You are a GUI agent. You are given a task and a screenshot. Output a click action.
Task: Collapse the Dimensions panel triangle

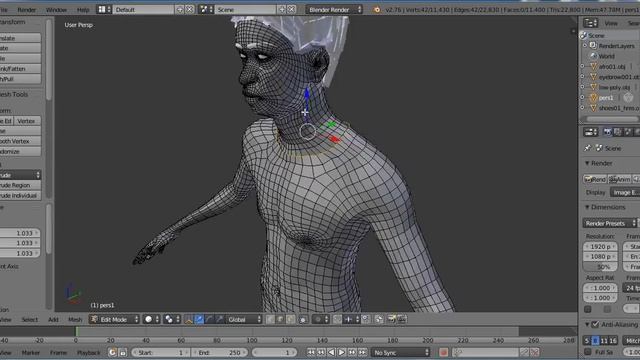(x=587, y=207)
